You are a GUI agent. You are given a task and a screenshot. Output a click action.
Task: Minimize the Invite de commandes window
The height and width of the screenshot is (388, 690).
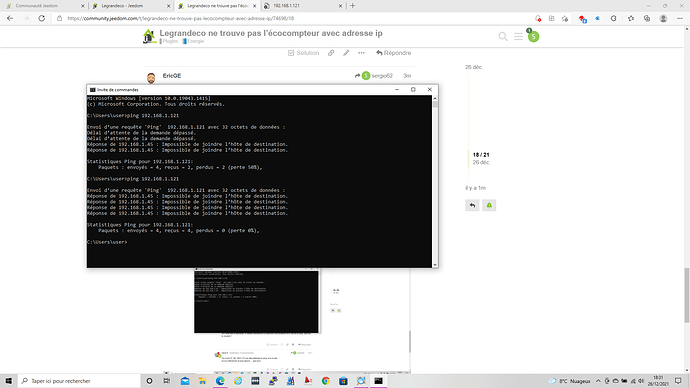tap(397, 89)
